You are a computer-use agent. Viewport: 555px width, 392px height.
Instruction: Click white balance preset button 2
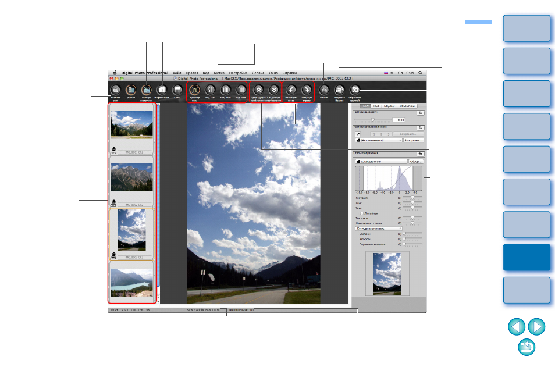click(381, 134)
